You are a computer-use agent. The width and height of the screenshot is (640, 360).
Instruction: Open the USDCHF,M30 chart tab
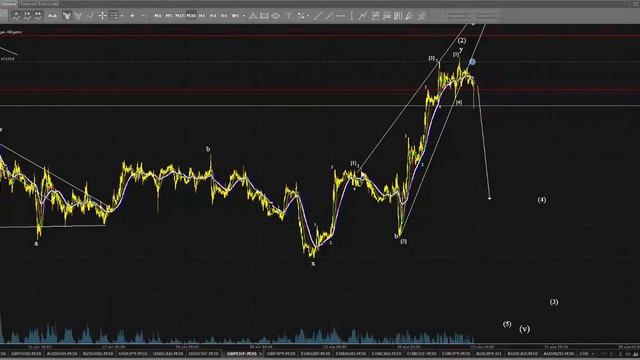coord(204,353)
